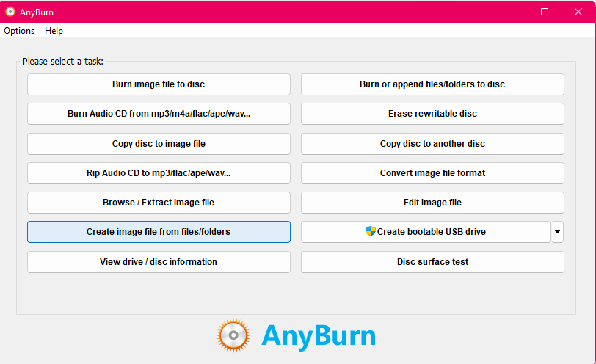Click the AnyBurn title bar app icon
The width and height of the screenshot is (596, 364).
click(x=10, y=12)
